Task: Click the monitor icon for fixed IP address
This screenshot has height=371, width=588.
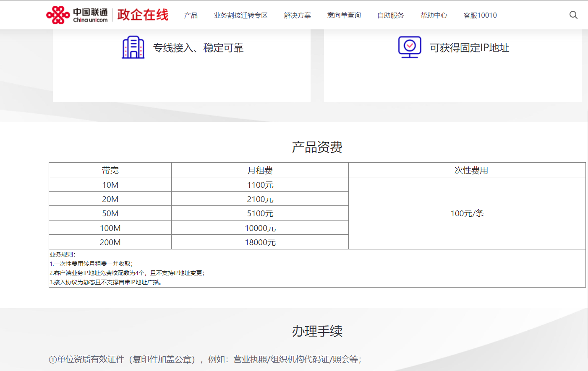Action: click(410, 47)
